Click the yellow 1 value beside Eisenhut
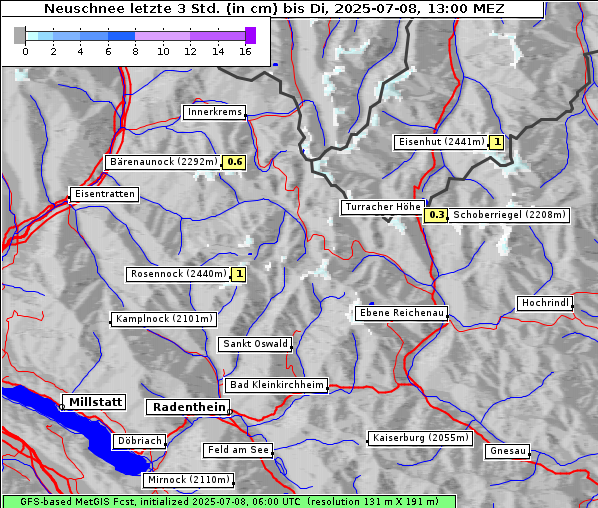This screenshot has height=508, width=598. tap(497, 142)
